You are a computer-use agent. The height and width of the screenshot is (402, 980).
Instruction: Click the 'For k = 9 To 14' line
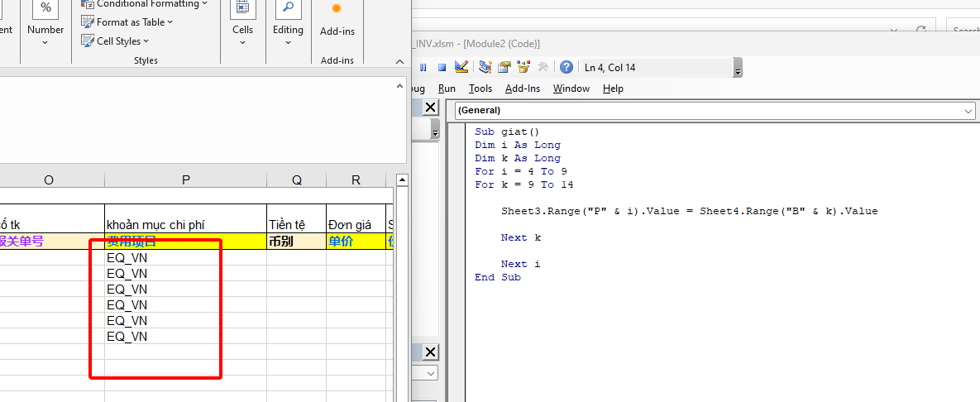[x=523, y=184]
